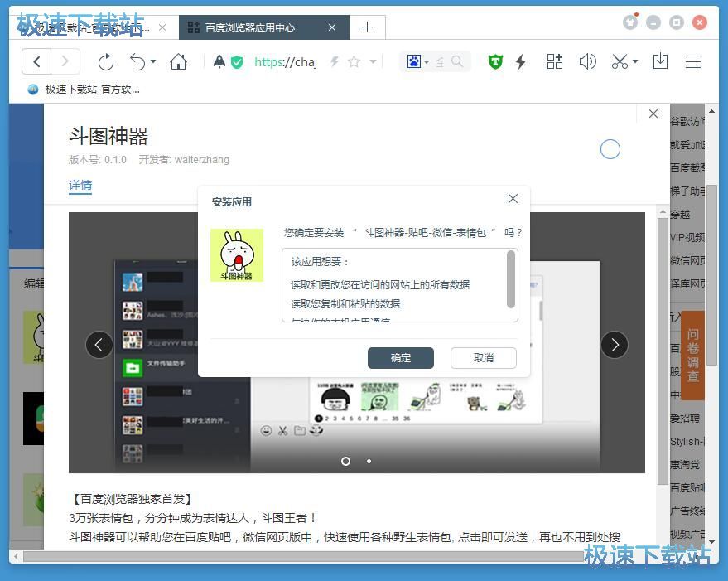The image size is (728, 581).
Task: Cancel installation with the 取消 button
Action: pos(484,358)
